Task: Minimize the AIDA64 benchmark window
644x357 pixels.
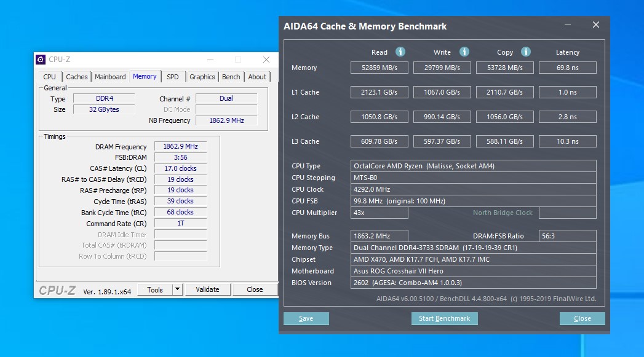Action: click(x=568, y=25)
